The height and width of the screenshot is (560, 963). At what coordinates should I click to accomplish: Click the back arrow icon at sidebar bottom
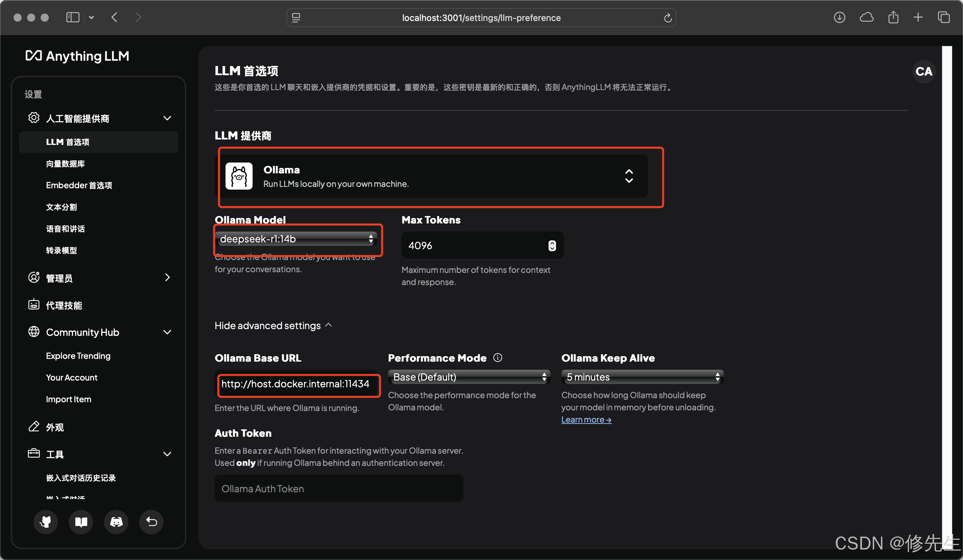click(x=151, y=522)
